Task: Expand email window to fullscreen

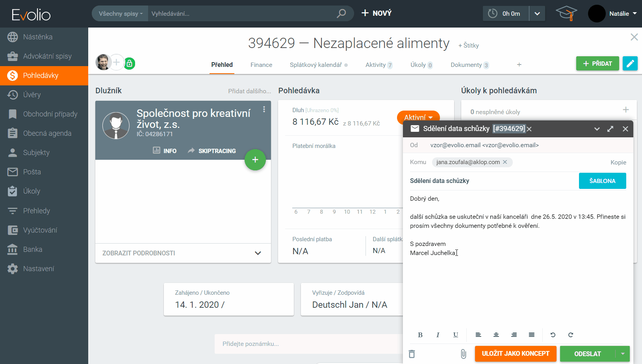Action: tap(610, 129)
